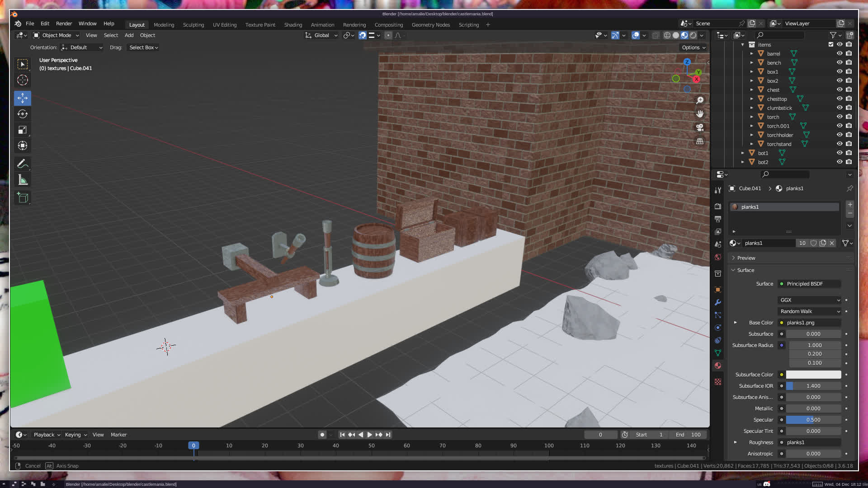Select the Scale tool

(x=23, y=130)
